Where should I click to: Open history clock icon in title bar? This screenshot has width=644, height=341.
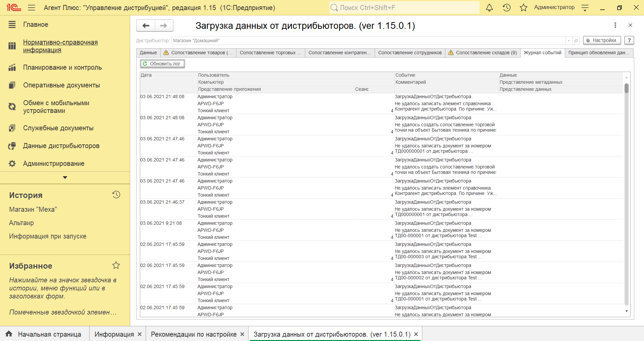506,7
